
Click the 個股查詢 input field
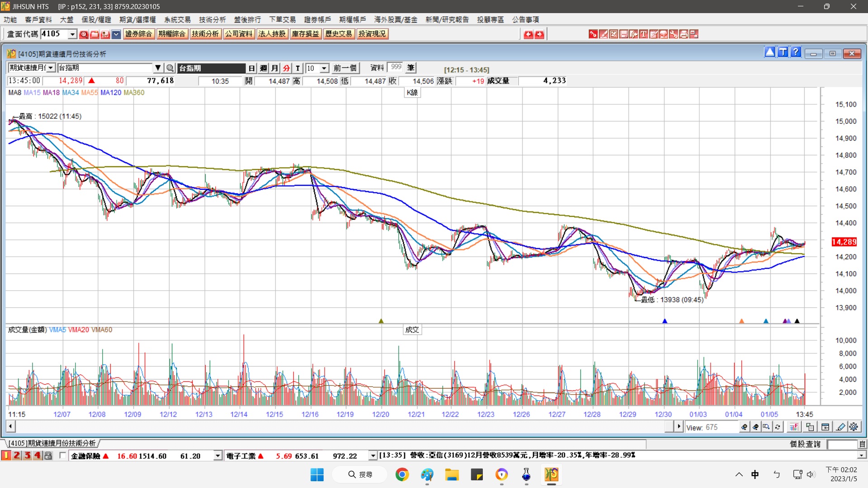point(842,444)
